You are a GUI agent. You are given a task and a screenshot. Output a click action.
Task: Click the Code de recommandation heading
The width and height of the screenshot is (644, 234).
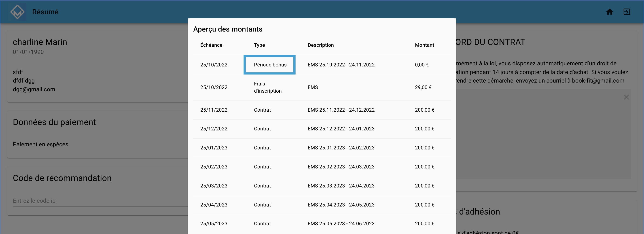(62, 178)
